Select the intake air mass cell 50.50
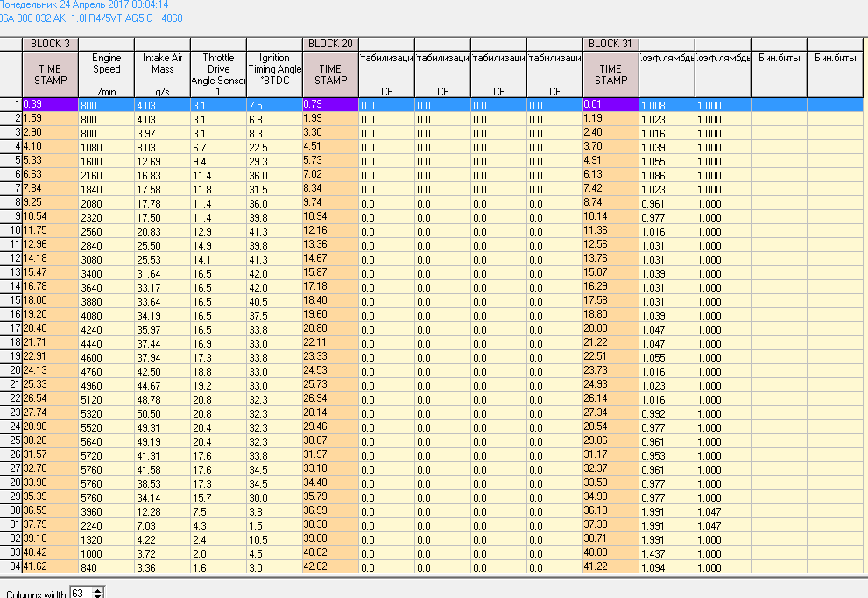 pos(162,412)
